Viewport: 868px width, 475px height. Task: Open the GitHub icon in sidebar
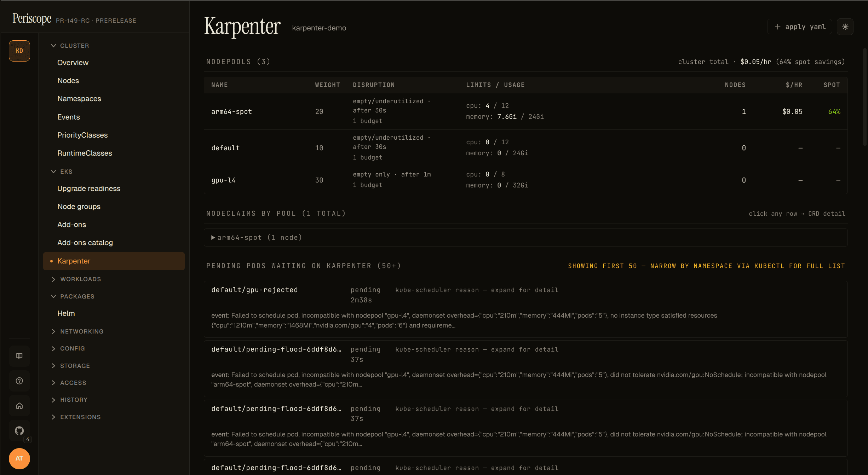pyautogui.click(x=19, y=430)
